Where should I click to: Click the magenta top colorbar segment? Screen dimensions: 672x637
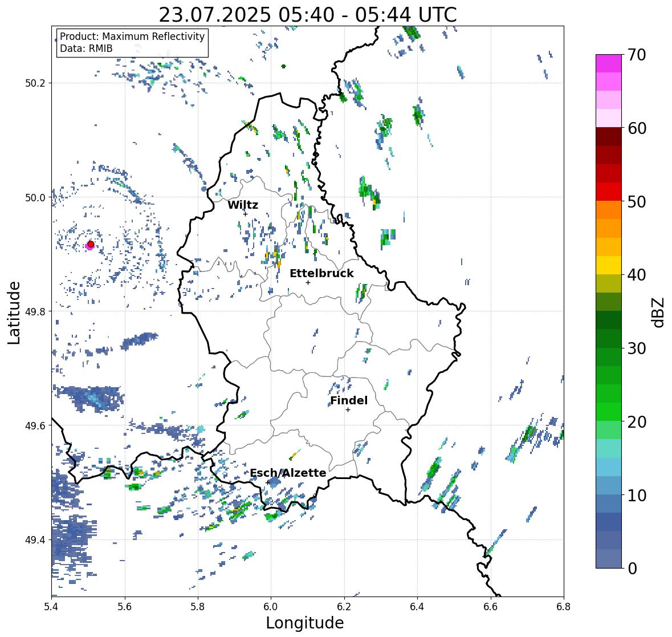[609, 63]
